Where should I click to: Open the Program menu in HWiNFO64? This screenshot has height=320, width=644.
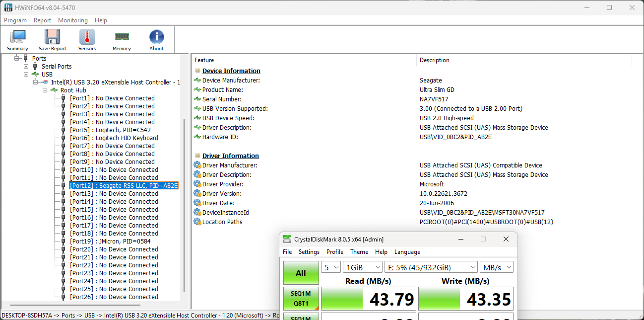[15, 20]
